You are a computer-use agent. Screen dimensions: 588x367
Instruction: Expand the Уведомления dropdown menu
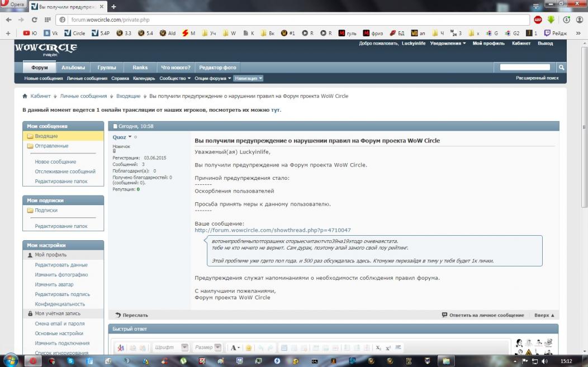tap(448, 44)
